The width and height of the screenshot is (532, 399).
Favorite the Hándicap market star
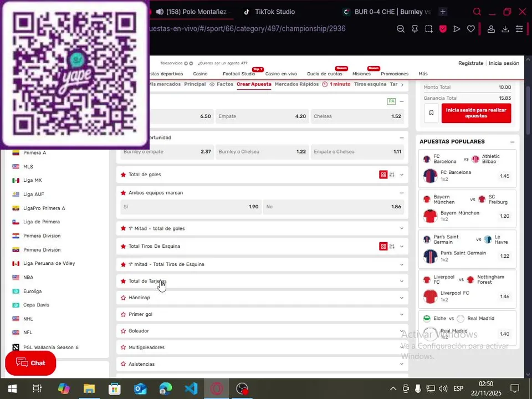click(123, 298)
